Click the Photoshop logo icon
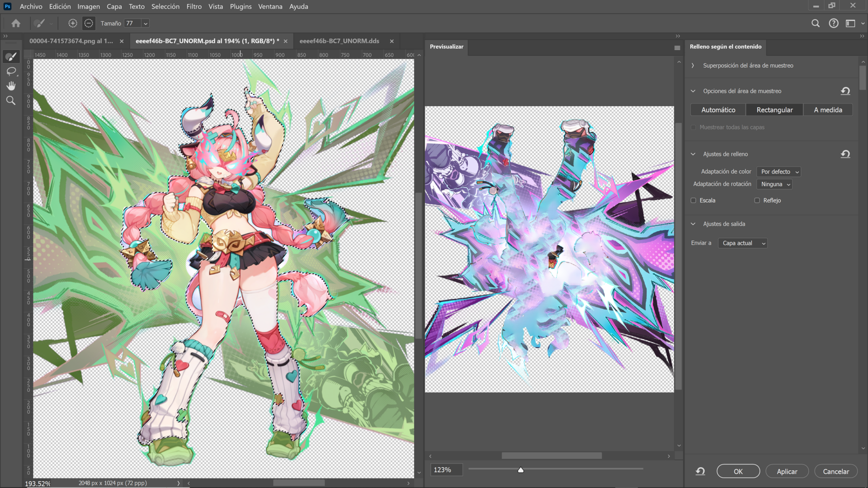868x488 pixels. tap(7, 6)
